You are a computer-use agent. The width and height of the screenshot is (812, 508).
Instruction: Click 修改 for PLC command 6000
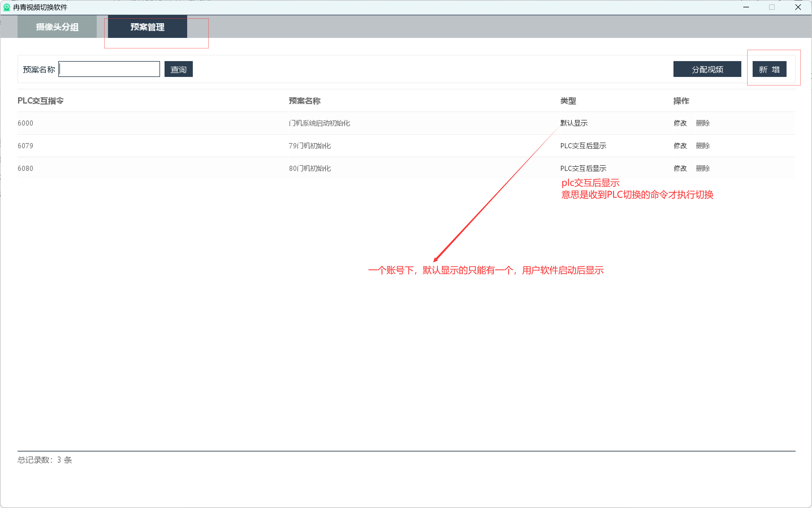tap(680, 123)
